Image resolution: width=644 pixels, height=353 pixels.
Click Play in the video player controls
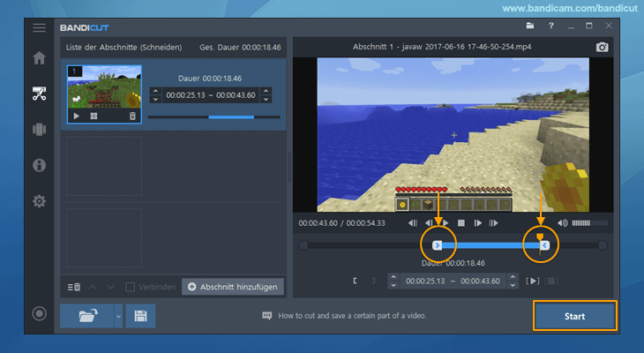tap(446, 223)
